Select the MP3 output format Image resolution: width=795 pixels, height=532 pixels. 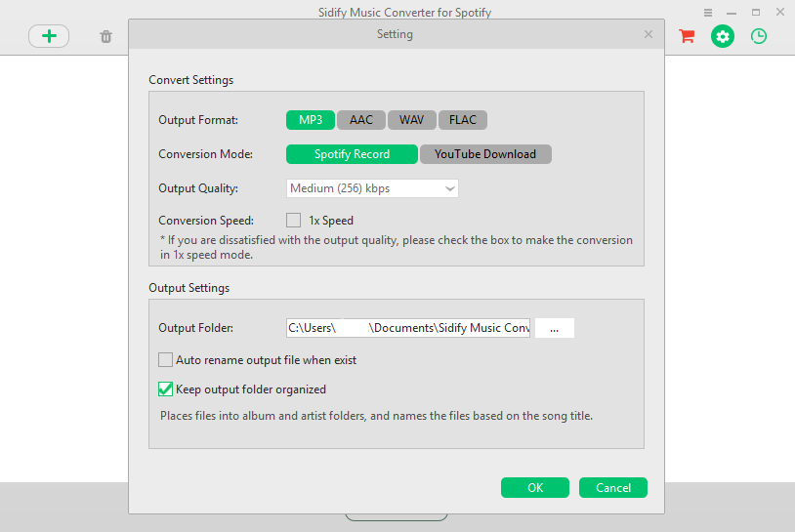(311, 120)
